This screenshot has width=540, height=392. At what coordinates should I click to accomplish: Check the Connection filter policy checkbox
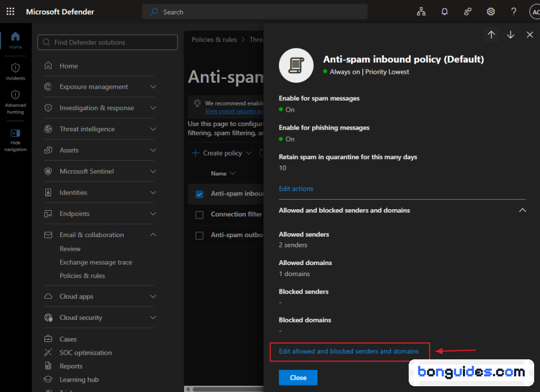199,215
